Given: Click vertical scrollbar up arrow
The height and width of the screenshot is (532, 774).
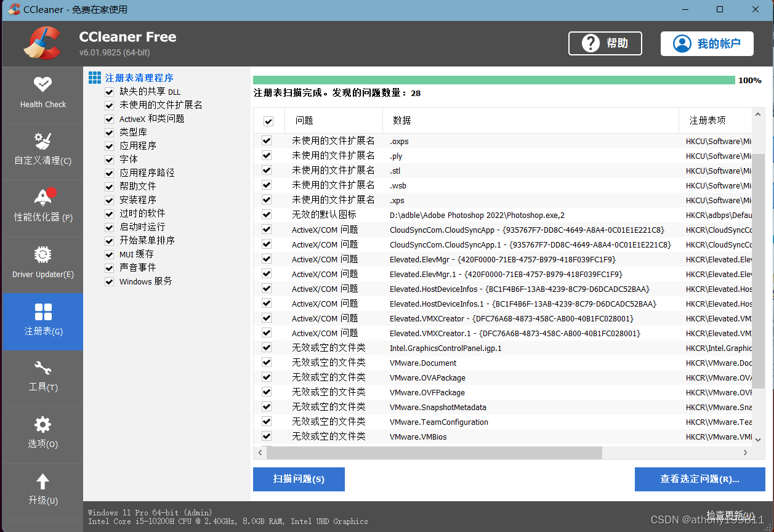Looking at the screenshot, I should click(759, 115).
